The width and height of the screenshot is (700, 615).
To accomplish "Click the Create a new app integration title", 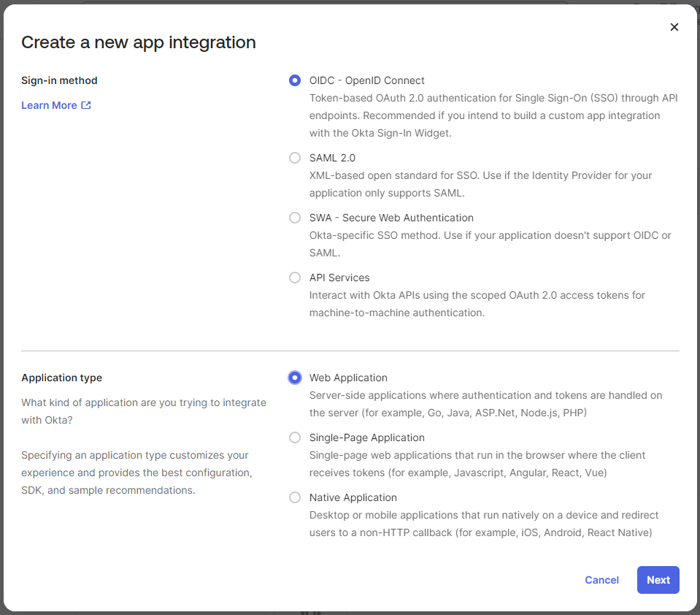I will pyautogui.click(x=139, y=42).
